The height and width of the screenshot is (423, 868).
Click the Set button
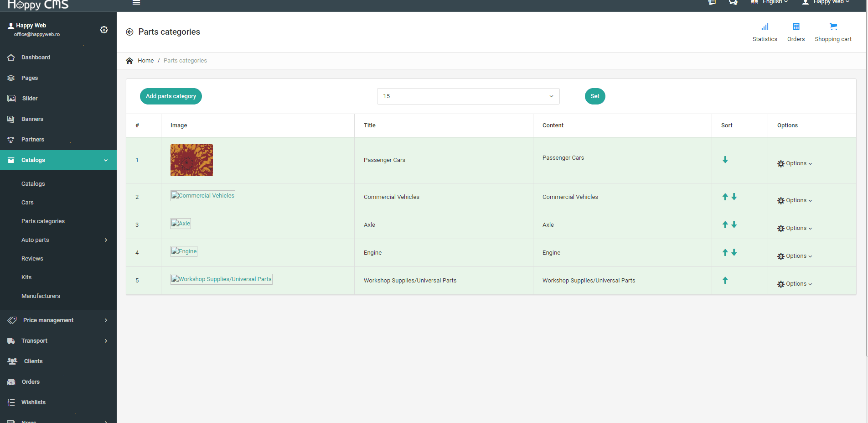point(595,96)
